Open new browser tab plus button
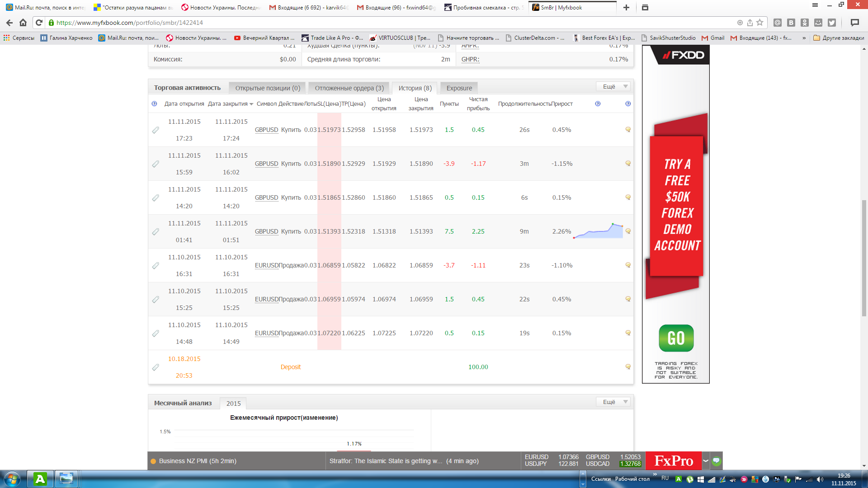 tap(626, 7)
